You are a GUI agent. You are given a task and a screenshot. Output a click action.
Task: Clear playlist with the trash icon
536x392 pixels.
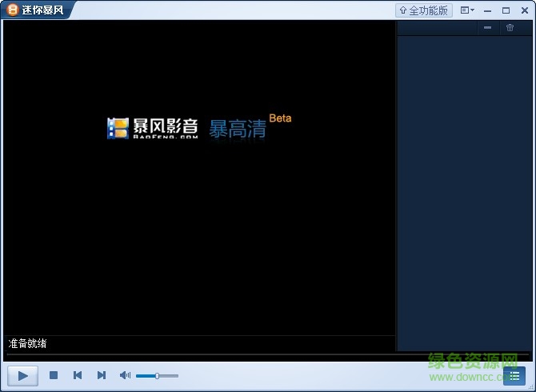pyautogui.click(x=510, y=28)
